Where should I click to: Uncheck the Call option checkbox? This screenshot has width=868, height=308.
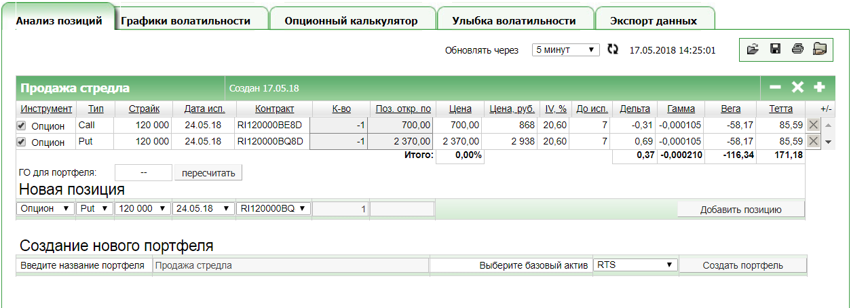point(21,126)
